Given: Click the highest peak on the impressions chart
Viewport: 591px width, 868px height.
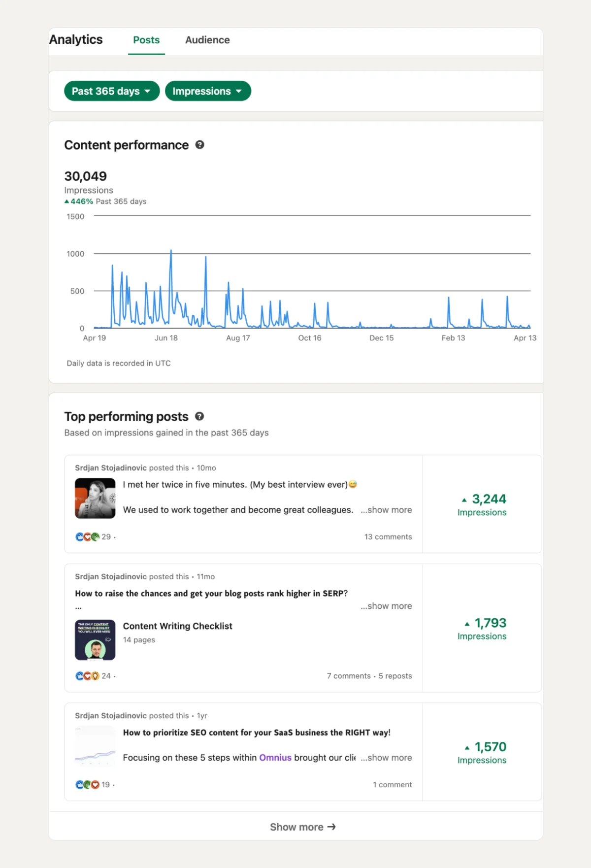Looking at the screenshot, I should [171, 251].
